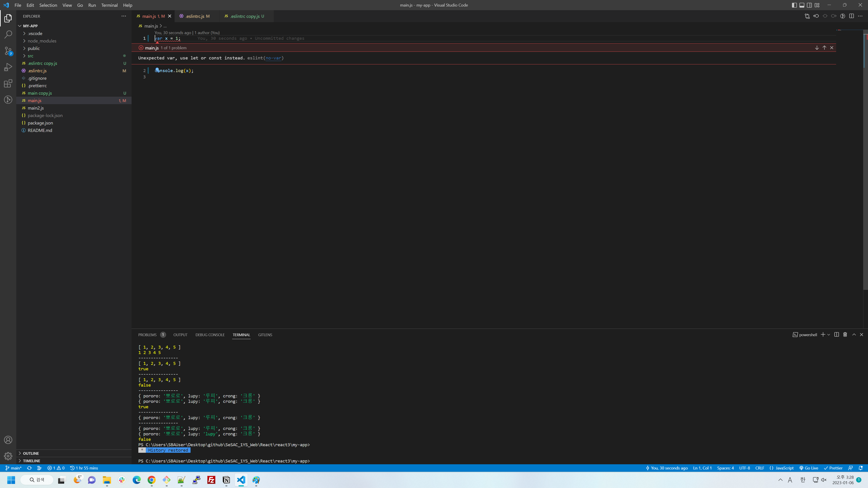Click the editor vertical scrollbar
Viewport: 868px width, 488px height.
pyautogui.click(x=865, y=168)
